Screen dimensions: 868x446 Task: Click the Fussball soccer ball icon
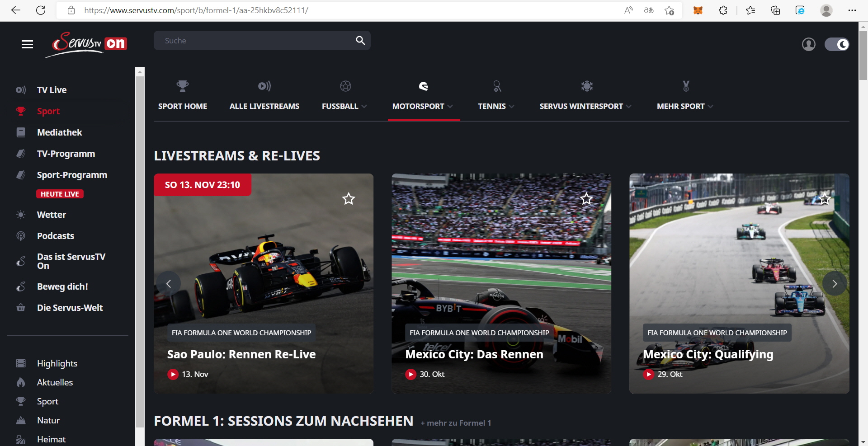point(345,86)
